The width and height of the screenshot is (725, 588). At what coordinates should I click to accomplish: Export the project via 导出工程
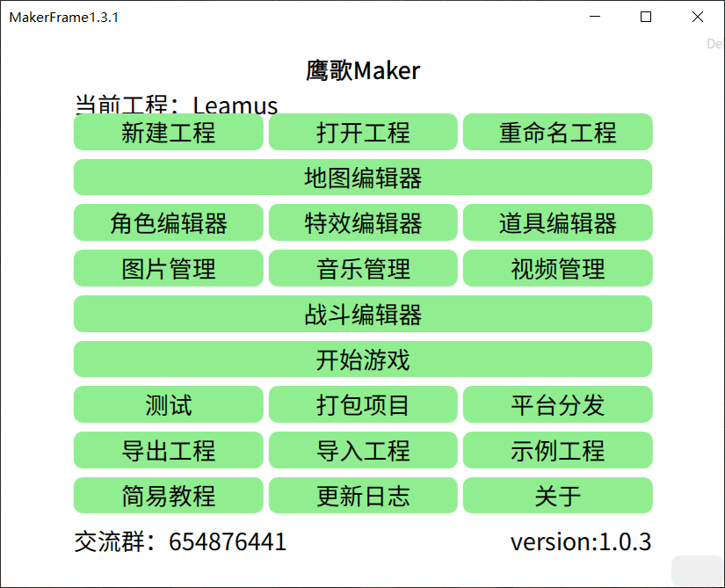[x=169, y=450]
